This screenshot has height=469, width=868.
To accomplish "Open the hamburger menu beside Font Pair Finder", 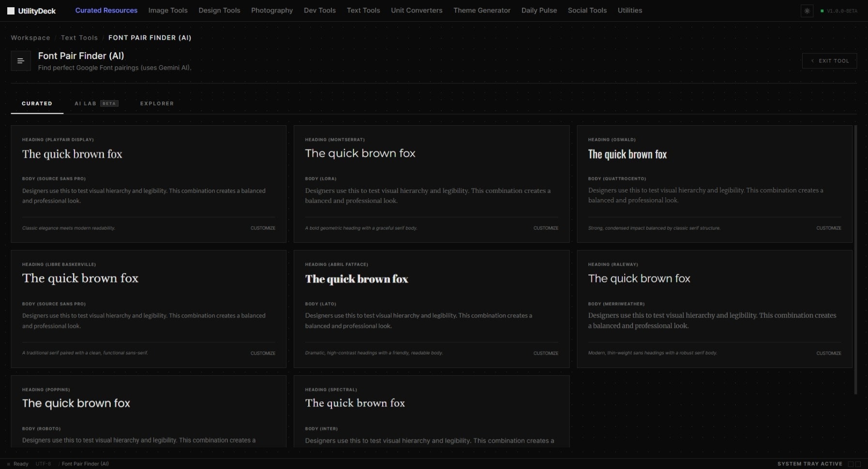I will pos(21,60).
